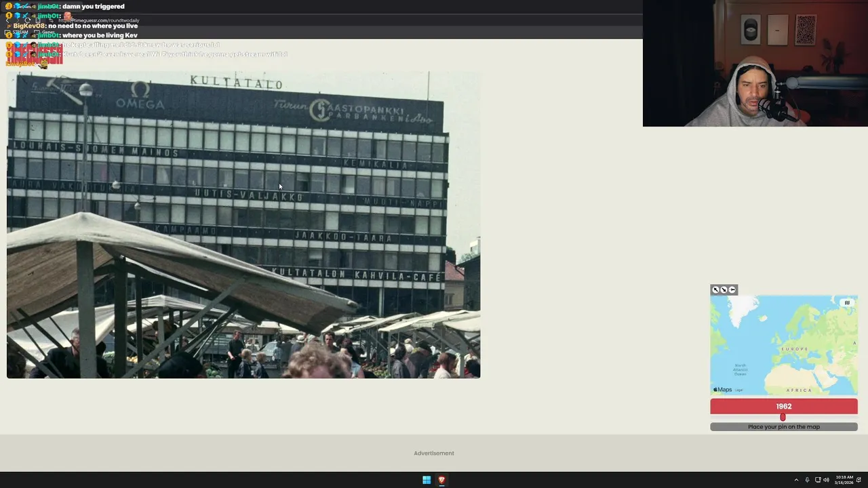Click the browser back arrow

click(x=8, y=20)
